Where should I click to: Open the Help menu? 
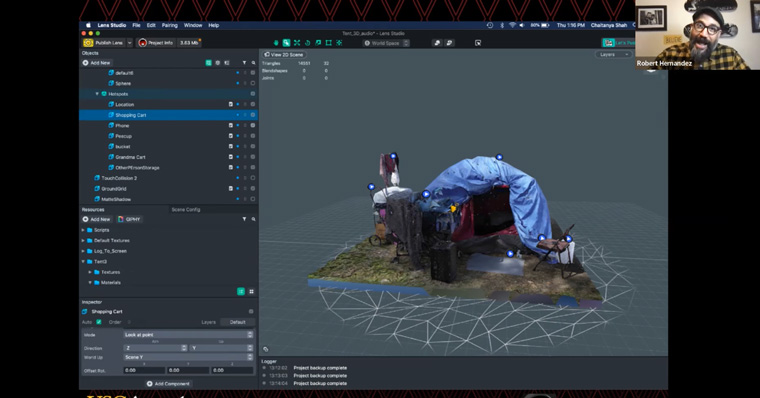[x=214, y=25]
